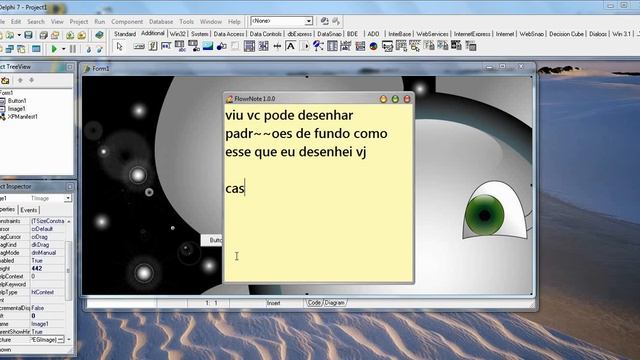The height and width of the screenshot is (360, 640).
Task: Select the Chart component icon
Action: pos(373,46)
